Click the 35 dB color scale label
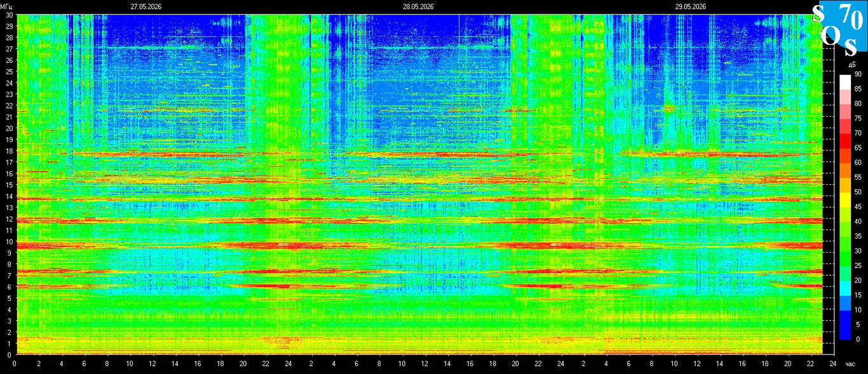868x374 pixels. click(857, 236)
